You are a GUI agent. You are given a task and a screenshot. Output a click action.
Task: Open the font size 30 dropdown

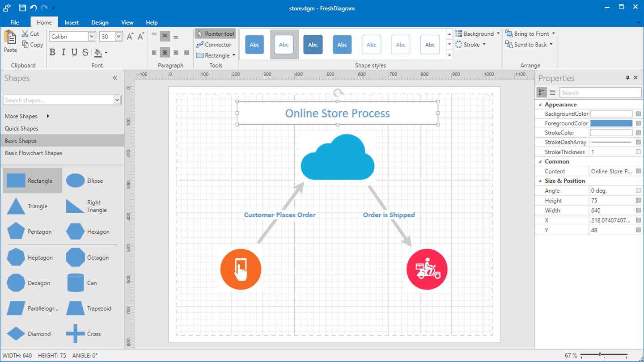[119, 37]
